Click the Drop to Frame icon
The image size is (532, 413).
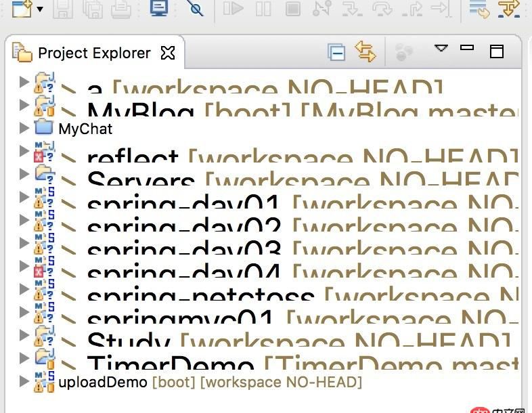click(x=479, y=9)
